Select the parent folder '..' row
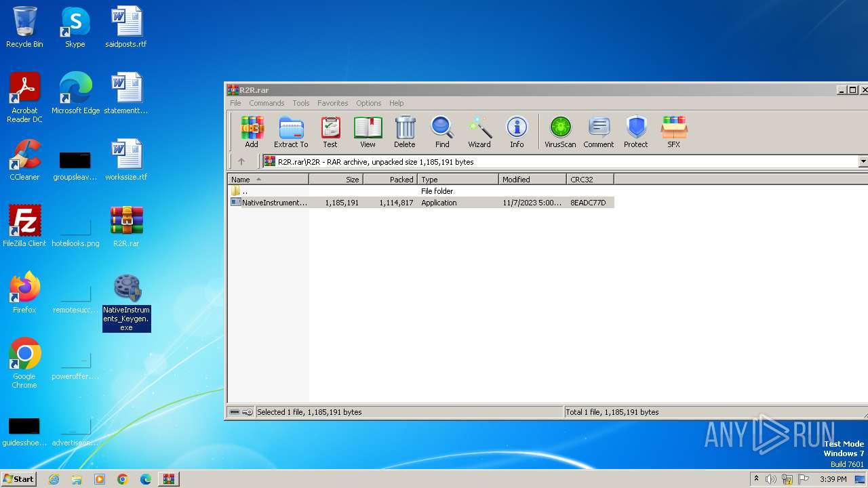 click(420, 191)
